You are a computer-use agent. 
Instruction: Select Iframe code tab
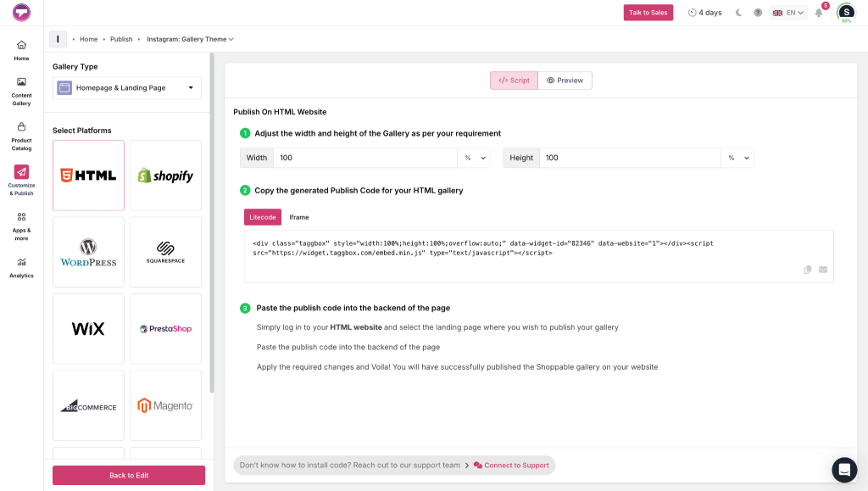click(x=299, y=217)
